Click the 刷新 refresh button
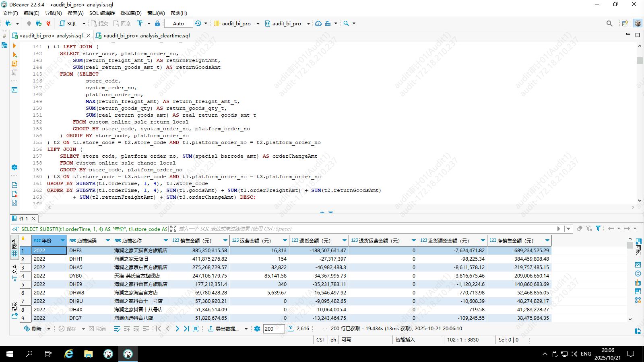The image size is (644, 362). (33, 329)
